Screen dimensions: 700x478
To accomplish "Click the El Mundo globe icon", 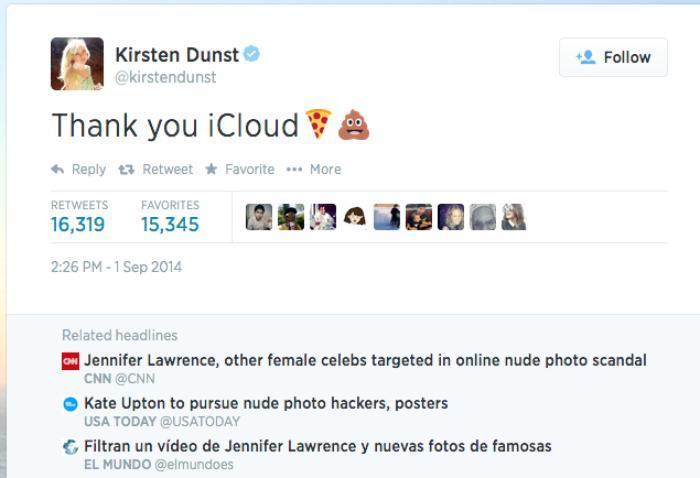I will [71, 447].
